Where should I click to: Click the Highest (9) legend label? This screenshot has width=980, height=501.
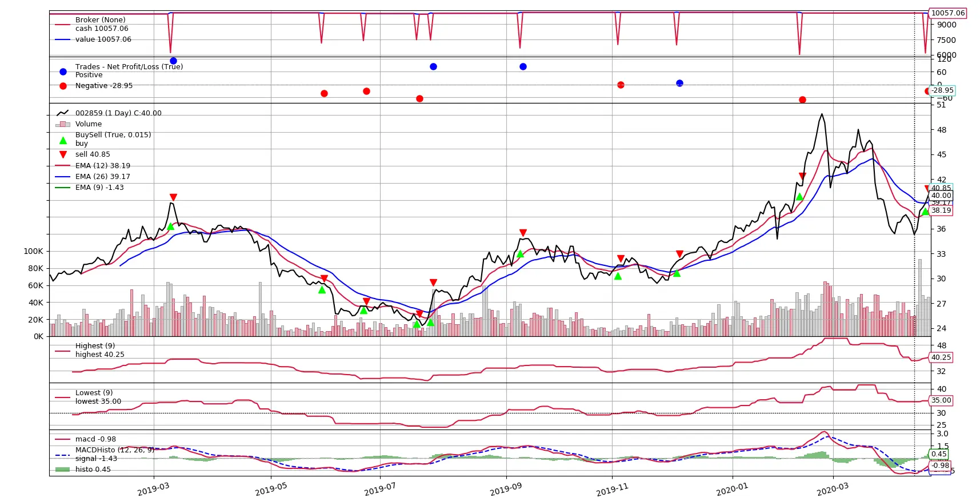(95, 346)
